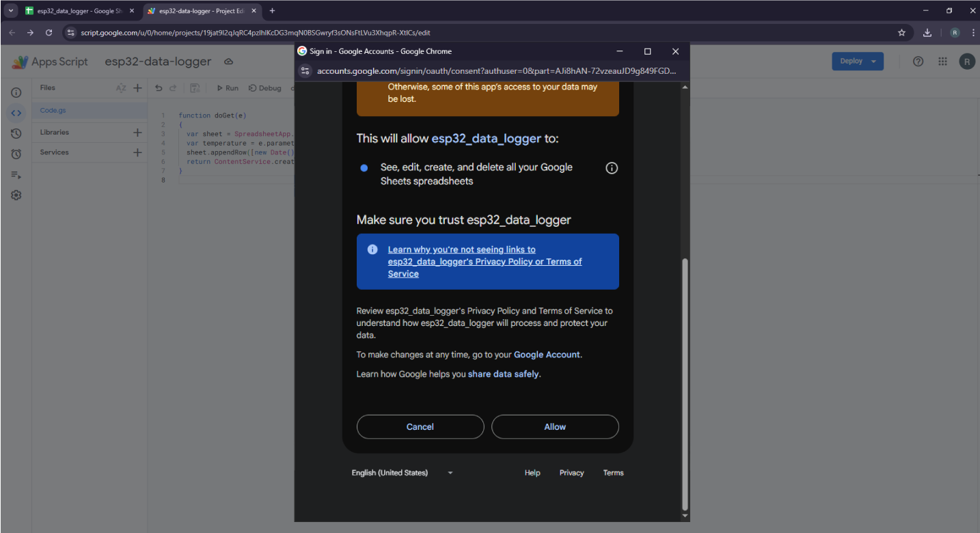Click the Cancel button in consent dialog
Image resolution: width=980 pixels, height=533 pixels.
420,426
